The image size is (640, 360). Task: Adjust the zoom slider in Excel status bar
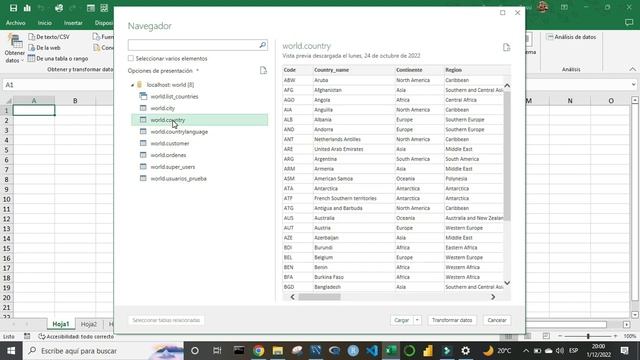coord(588,336)
